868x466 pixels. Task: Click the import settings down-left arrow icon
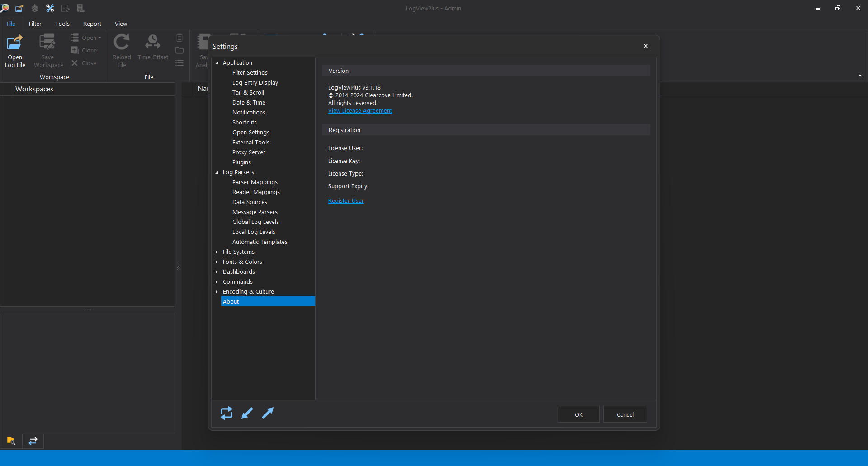tap(247, 413)
